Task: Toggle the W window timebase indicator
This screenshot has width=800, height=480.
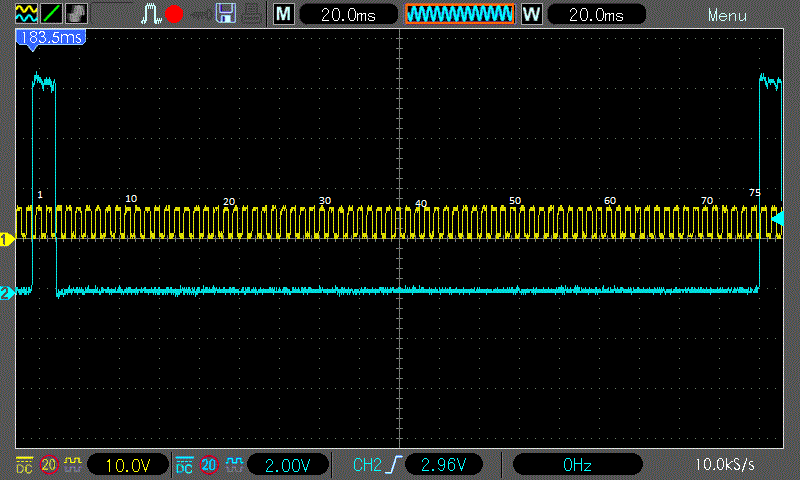Action: pyautogui.click(x=531, y=14)
